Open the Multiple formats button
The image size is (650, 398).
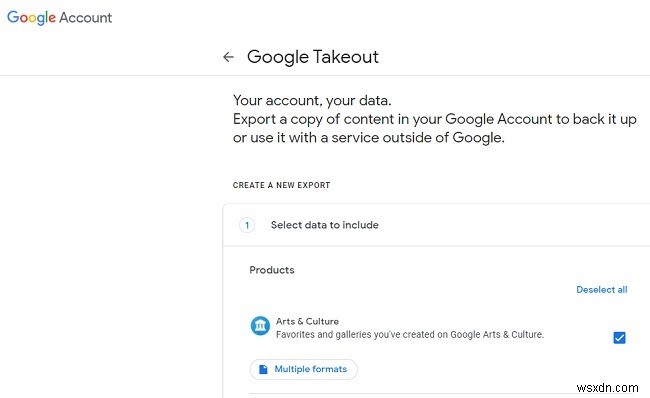303,369
